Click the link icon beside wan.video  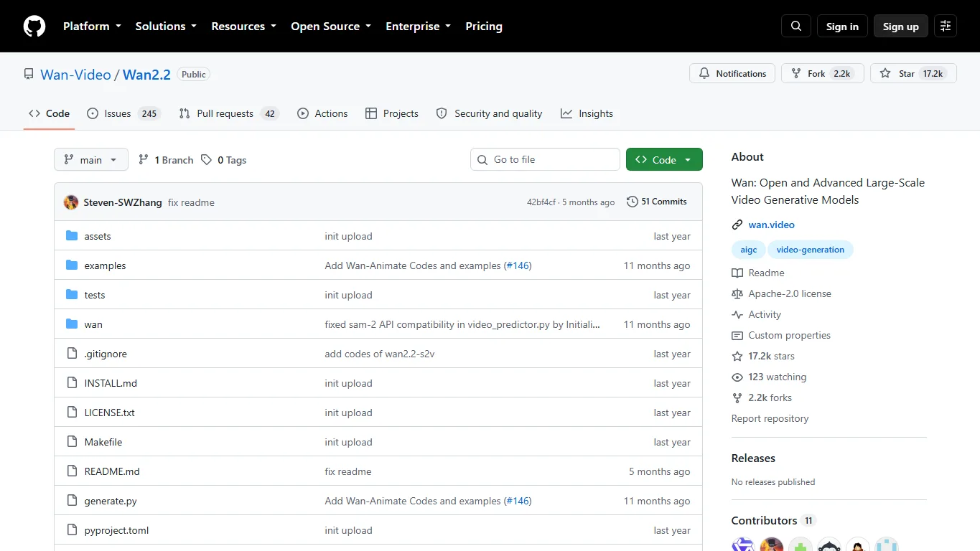coord(737,225)
